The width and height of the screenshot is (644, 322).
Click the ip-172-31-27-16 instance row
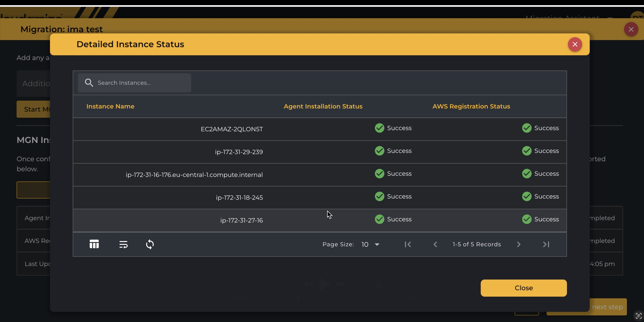(241, 220)
